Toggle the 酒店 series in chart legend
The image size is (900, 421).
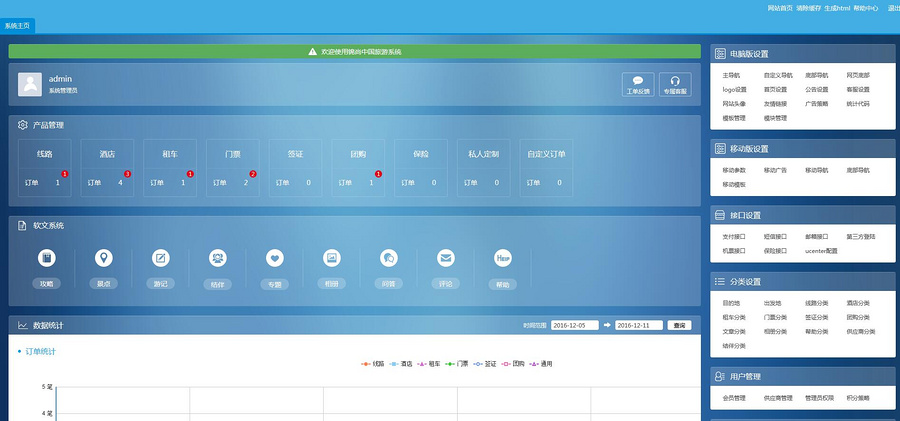tap(401, 364)
